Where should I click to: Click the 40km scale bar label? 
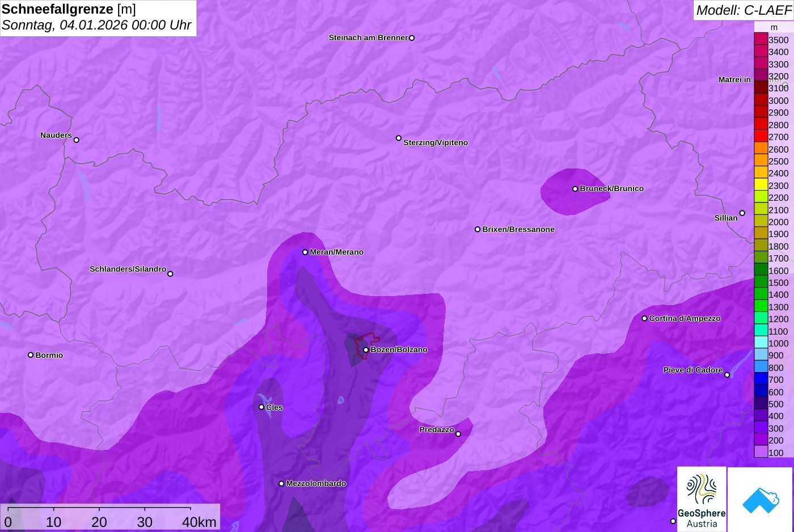199,522
